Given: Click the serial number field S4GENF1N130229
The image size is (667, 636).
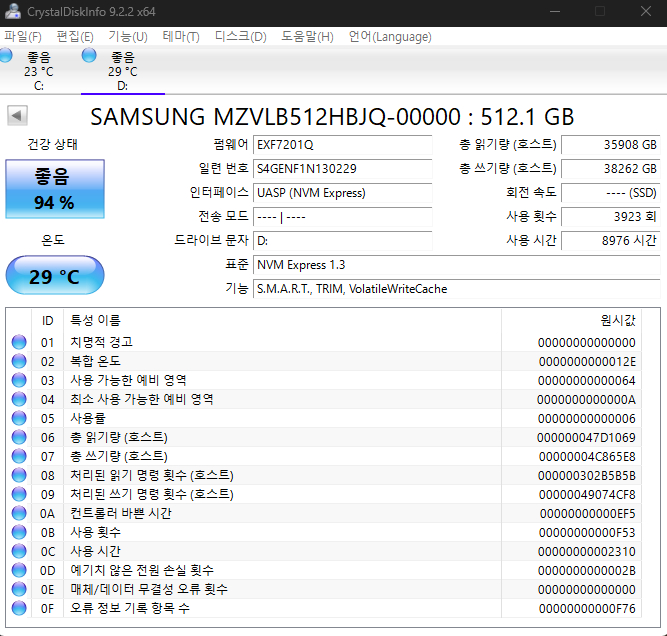Looking at the screenshot, I should (342, 169).
